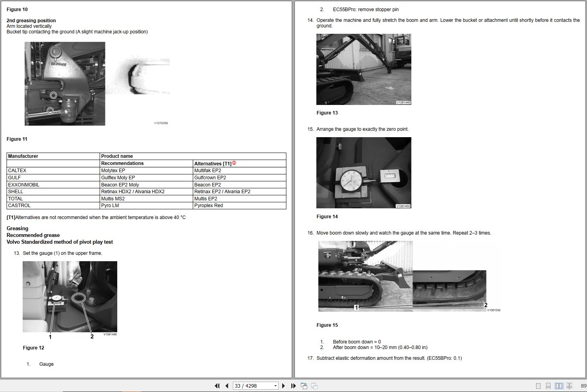Go to the previous page
Screen dimensions: 587x392
(227, 386)
